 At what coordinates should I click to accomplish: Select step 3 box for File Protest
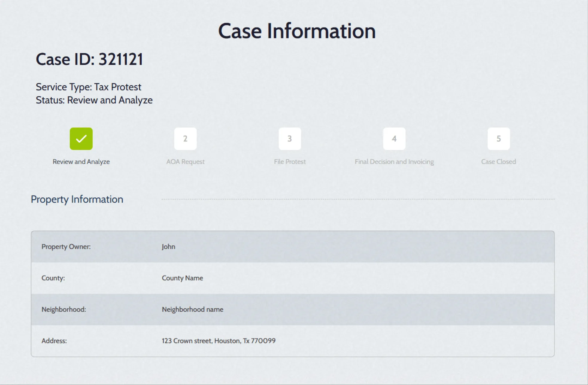290,139
